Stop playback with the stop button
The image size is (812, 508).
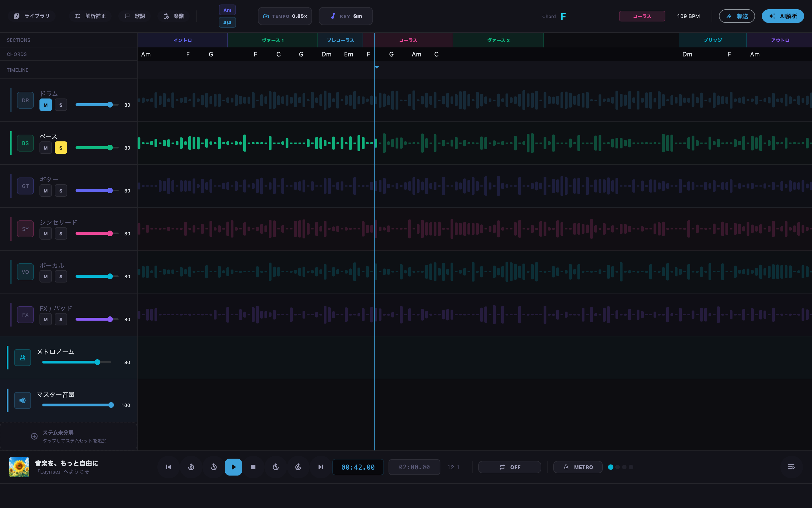coord(253,467)
